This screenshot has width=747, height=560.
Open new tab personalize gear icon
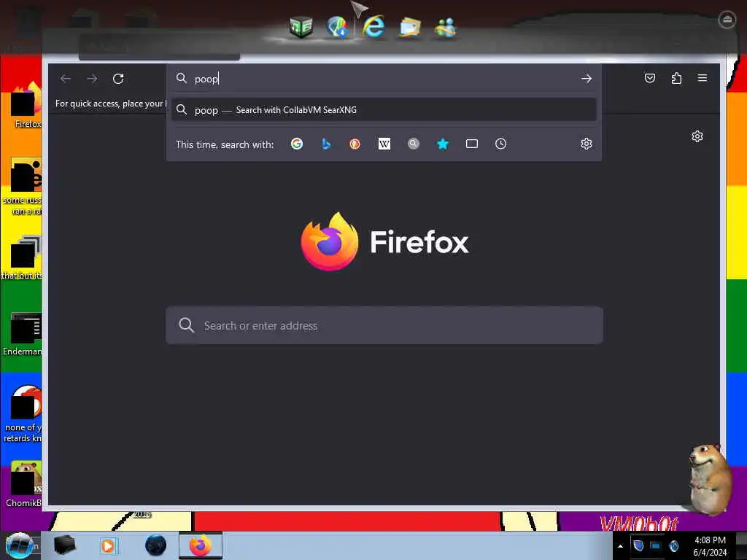click(697, 136)
